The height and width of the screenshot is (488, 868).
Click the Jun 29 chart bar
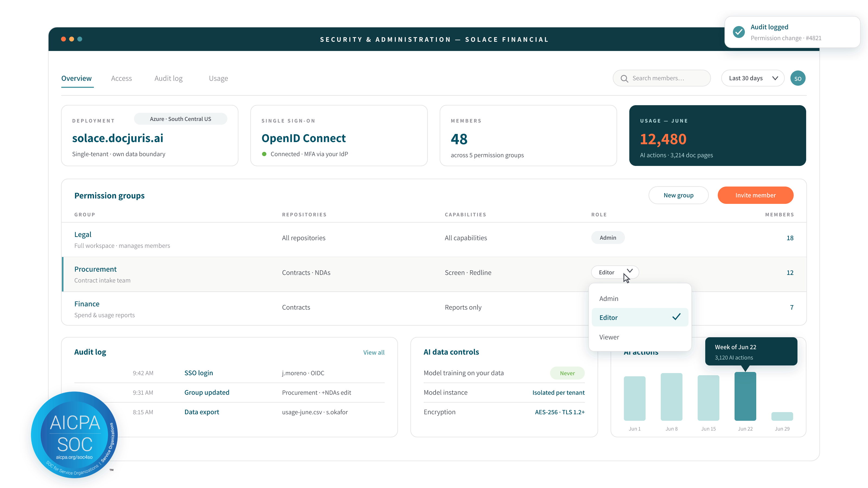(782, 416)
